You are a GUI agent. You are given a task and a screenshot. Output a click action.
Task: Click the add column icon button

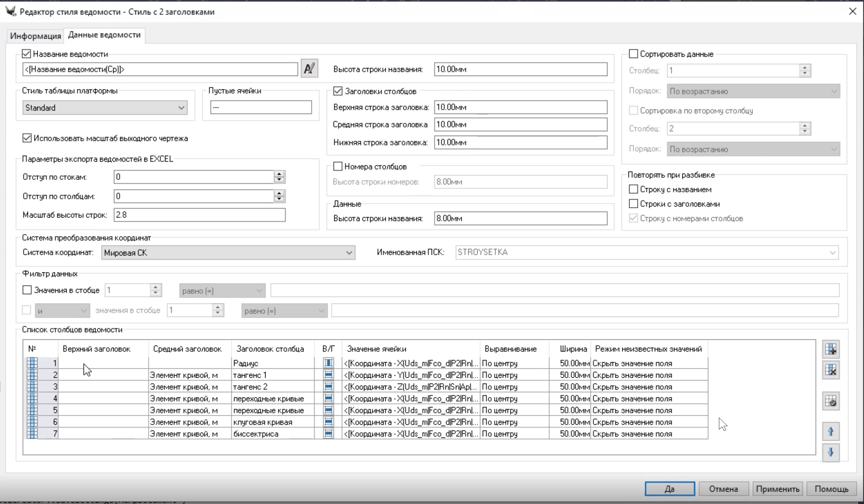pos(831,349)
